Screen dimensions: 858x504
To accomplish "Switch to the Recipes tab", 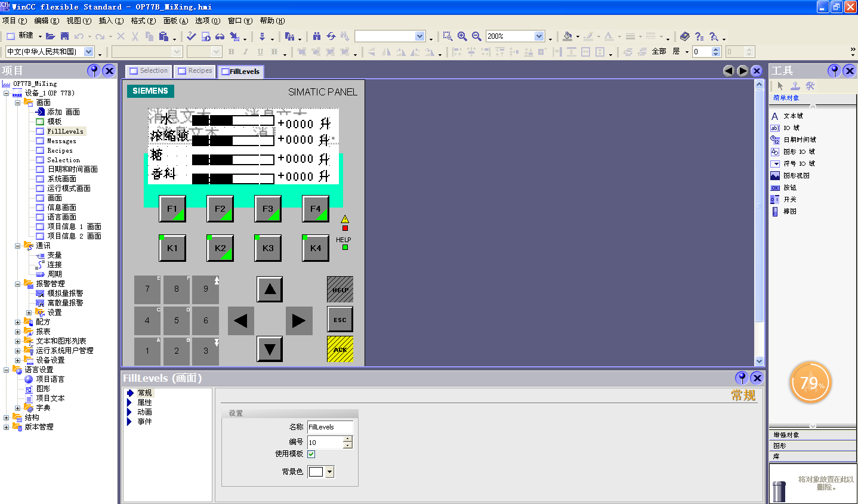I will pos(195,71).
